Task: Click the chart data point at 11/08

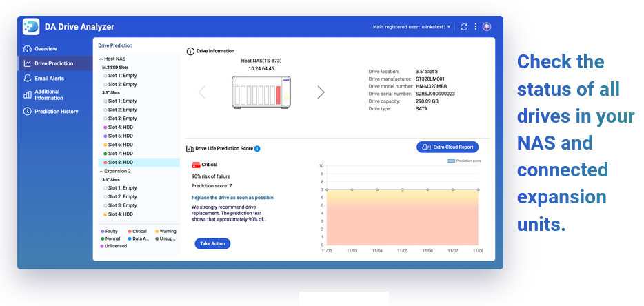Action: coord(478,190)
